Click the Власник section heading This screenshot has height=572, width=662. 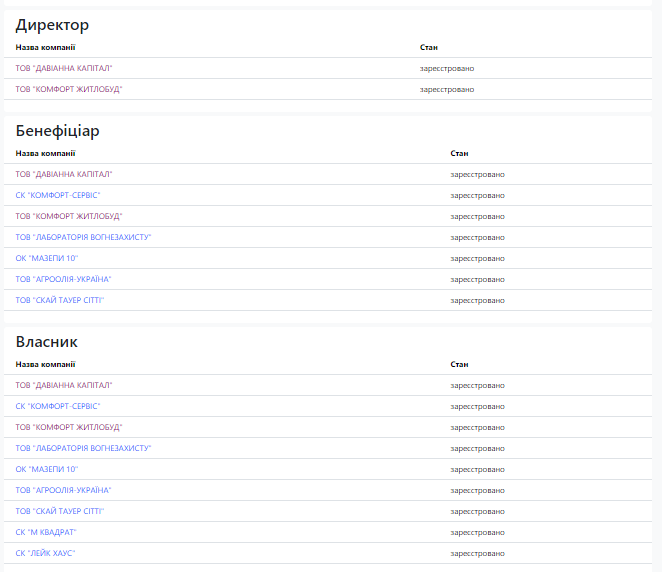click(47, 342)
